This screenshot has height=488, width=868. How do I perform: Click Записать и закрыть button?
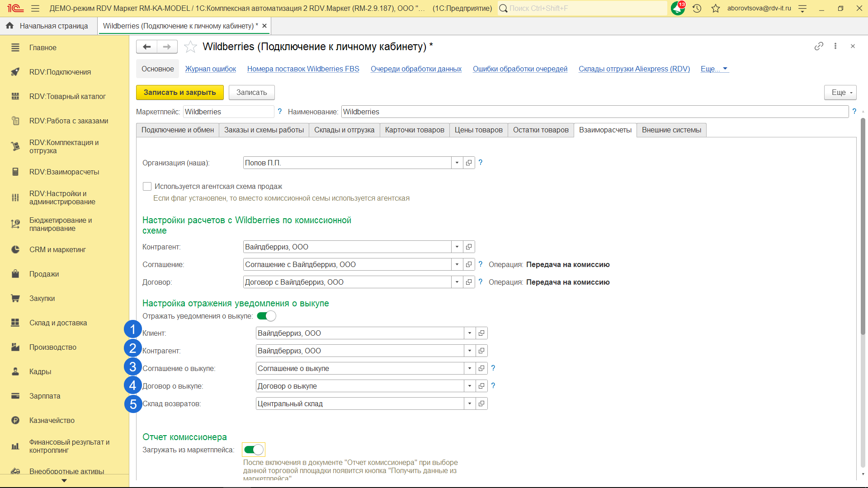tap(179, 92)
